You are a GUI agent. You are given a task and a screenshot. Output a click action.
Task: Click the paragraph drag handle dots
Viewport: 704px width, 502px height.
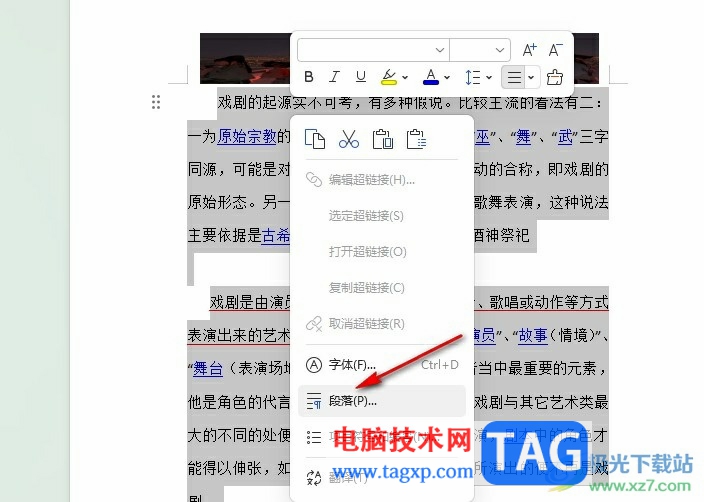pos(156,102)
